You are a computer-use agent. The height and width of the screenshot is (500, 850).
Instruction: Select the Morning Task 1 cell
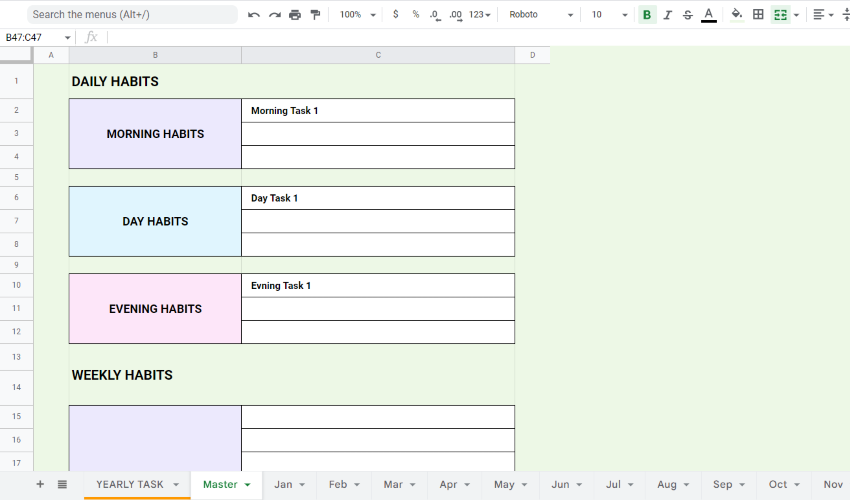378,111
